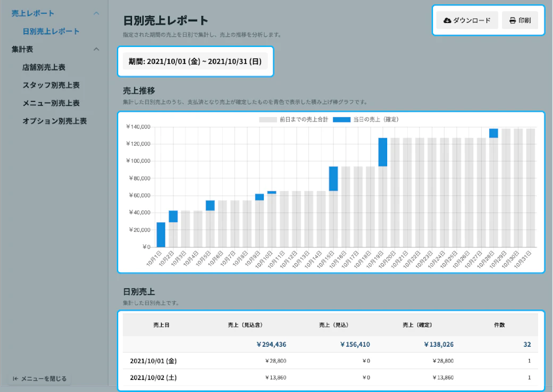Go to スタッフ別売上表
This screenshot has width=553, height=392.
[51, 85]
